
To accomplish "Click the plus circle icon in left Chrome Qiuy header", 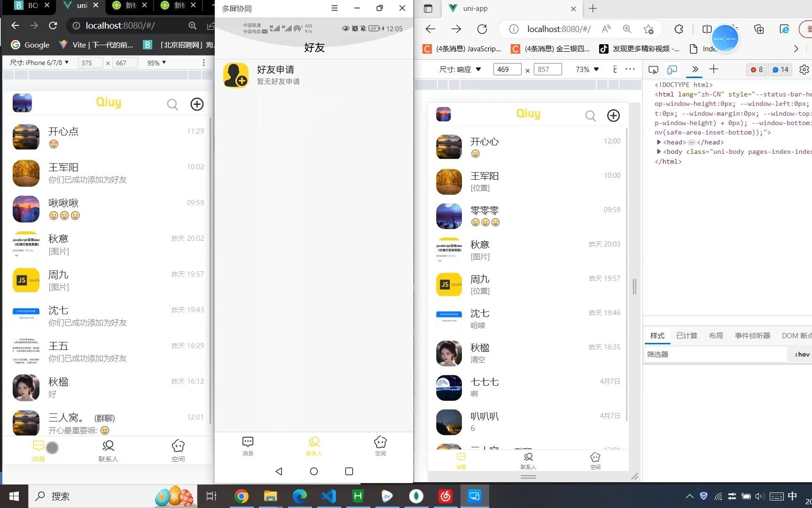I will pyautogui.click(x=197, y=104).
